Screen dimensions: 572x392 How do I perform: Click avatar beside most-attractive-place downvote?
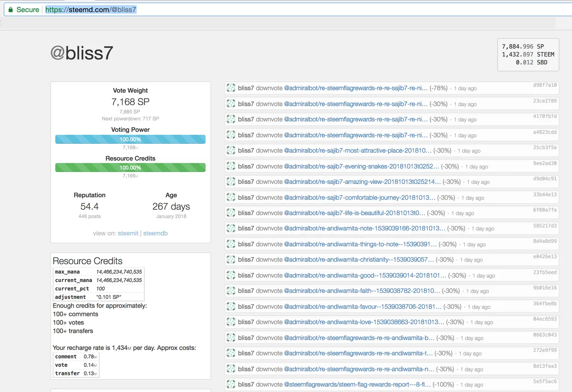[231, 150]
